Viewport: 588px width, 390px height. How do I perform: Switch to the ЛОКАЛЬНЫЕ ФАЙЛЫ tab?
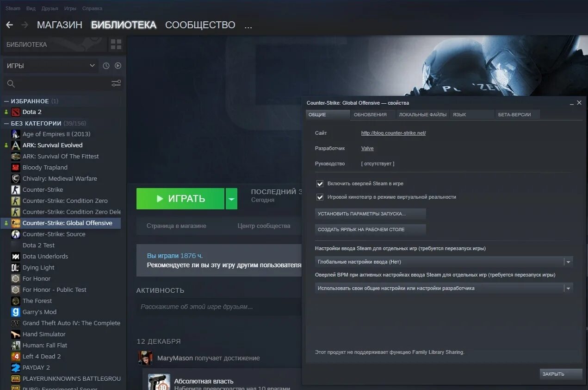pos(423,114)
